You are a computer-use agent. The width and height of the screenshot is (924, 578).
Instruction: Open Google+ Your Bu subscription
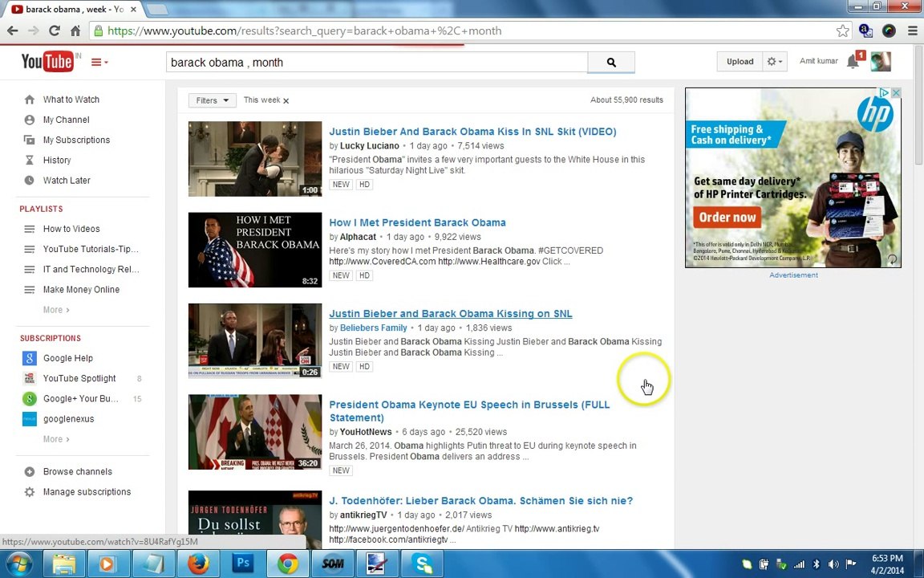tap(81, 399)
